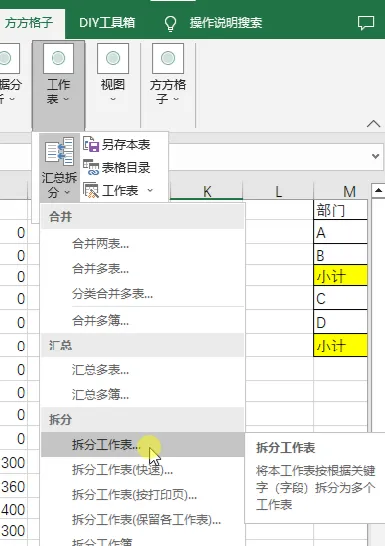The width and height of the screenshot is (385, 546).
Task: Click the lightbulb tell-me icon
Action: [x=170, y=23]
